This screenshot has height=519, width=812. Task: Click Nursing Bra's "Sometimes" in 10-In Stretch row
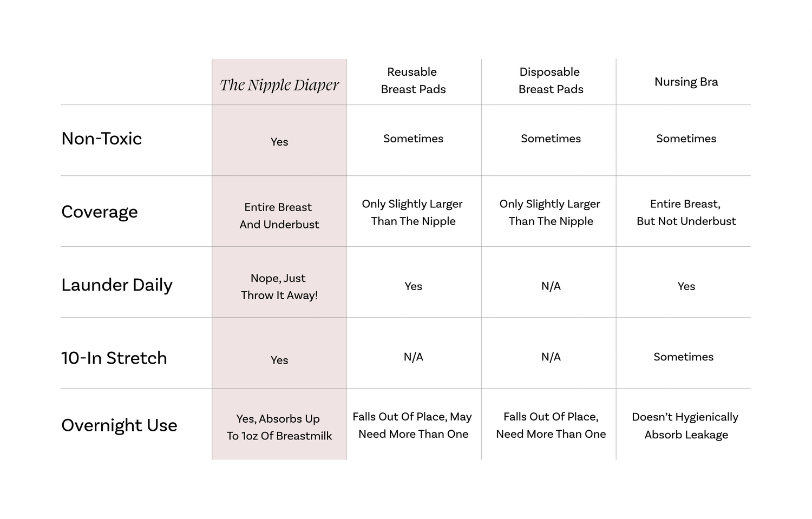click(x=683, y=357)
